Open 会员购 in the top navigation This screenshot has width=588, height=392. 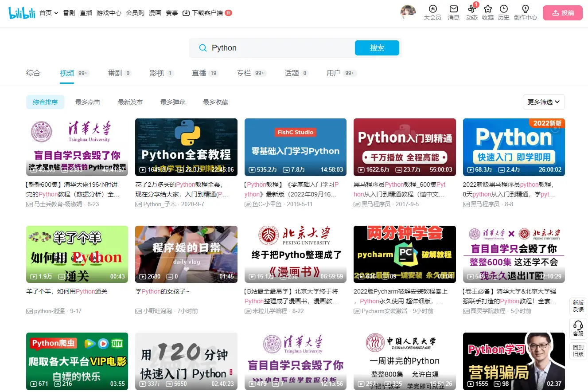[x=135, y=13]
